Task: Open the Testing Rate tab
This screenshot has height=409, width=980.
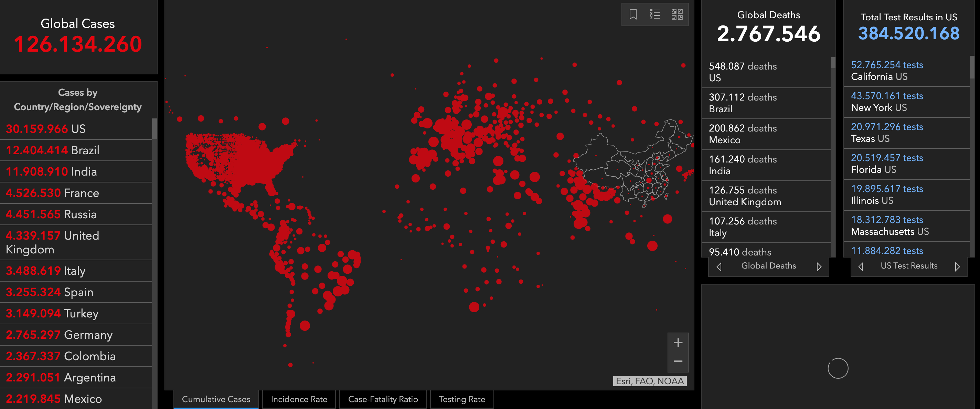Action: [461, 399]
